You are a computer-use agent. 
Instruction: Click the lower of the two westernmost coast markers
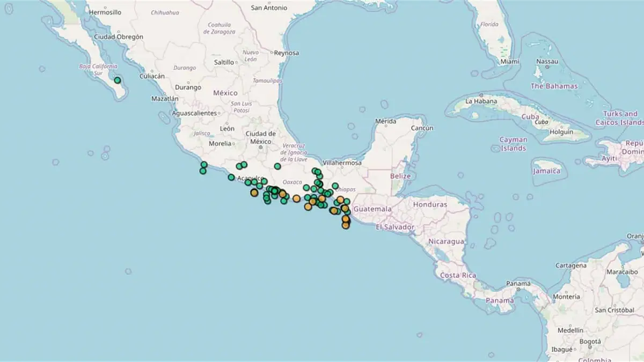click(203, 171)
